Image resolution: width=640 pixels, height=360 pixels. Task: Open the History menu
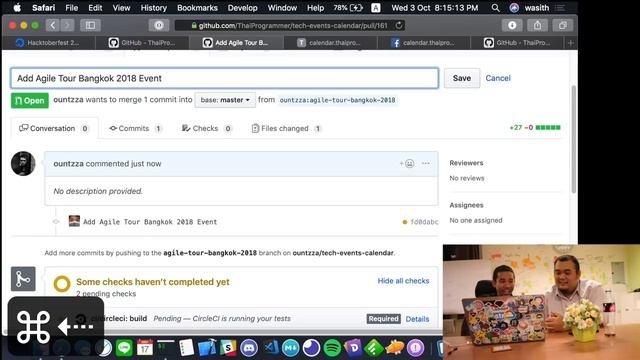(x=153, y=8)
